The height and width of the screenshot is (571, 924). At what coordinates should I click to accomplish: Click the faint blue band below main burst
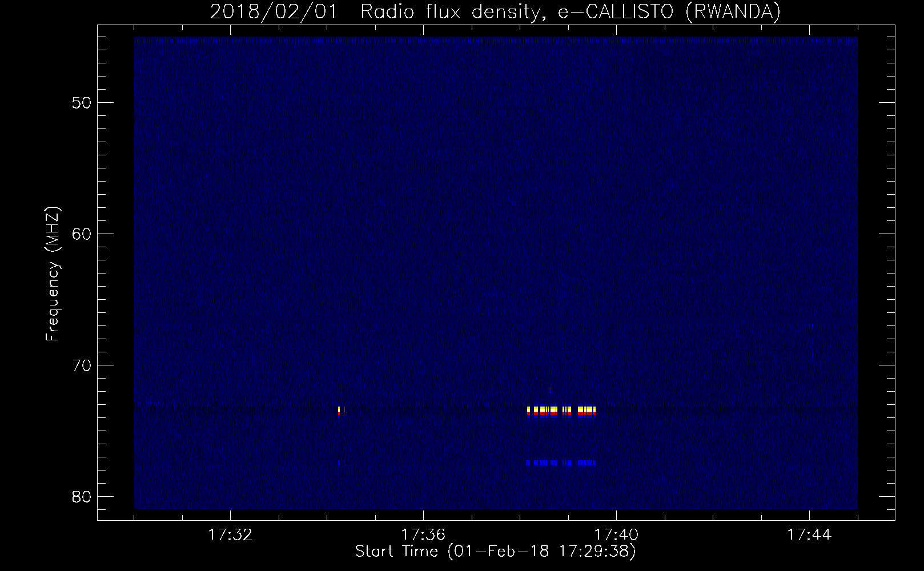pos(561,463)
